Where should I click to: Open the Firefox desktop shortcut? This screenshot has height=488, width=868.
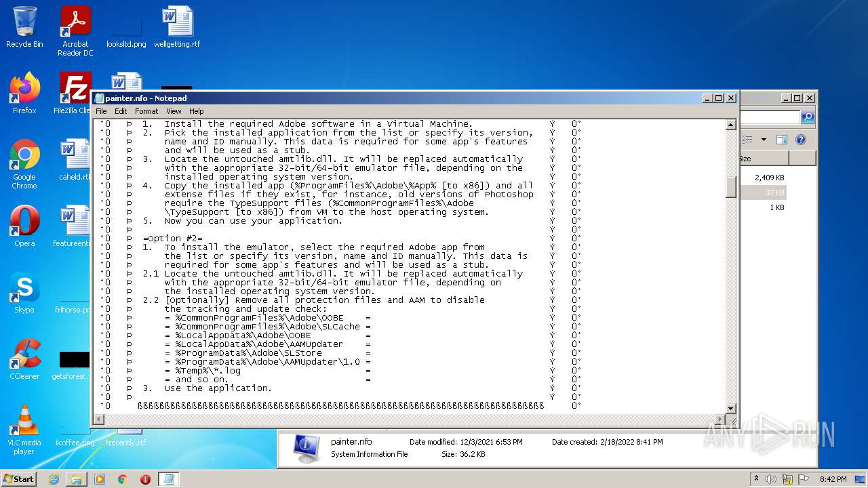pyautogui.click(x=24, y=94)
